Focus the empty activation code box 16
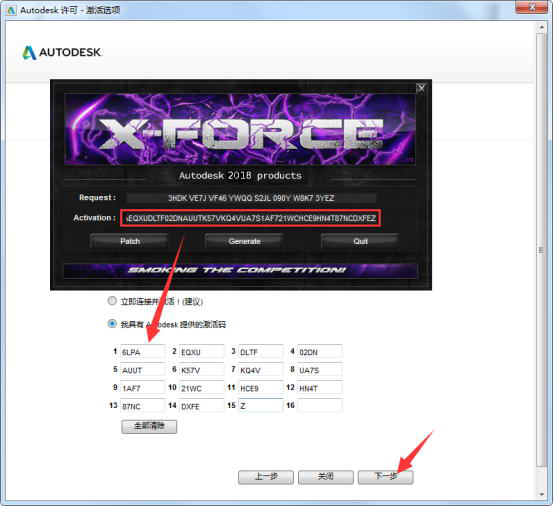 (x=320, y=405)
